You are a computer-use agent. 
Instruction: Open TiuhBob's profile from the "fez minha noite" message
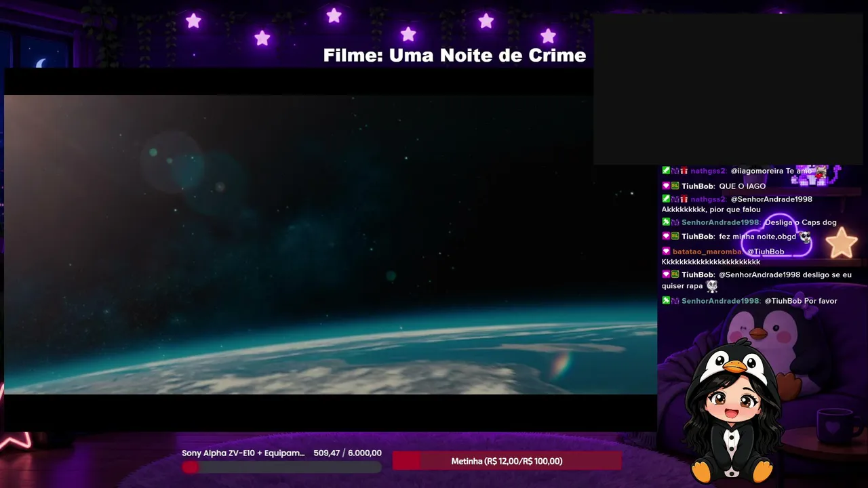(x=698, y=236)
